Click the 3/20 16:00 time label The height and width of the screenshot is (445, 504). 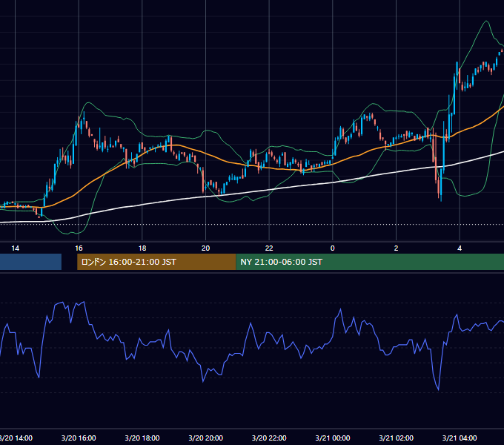point(79,438)
